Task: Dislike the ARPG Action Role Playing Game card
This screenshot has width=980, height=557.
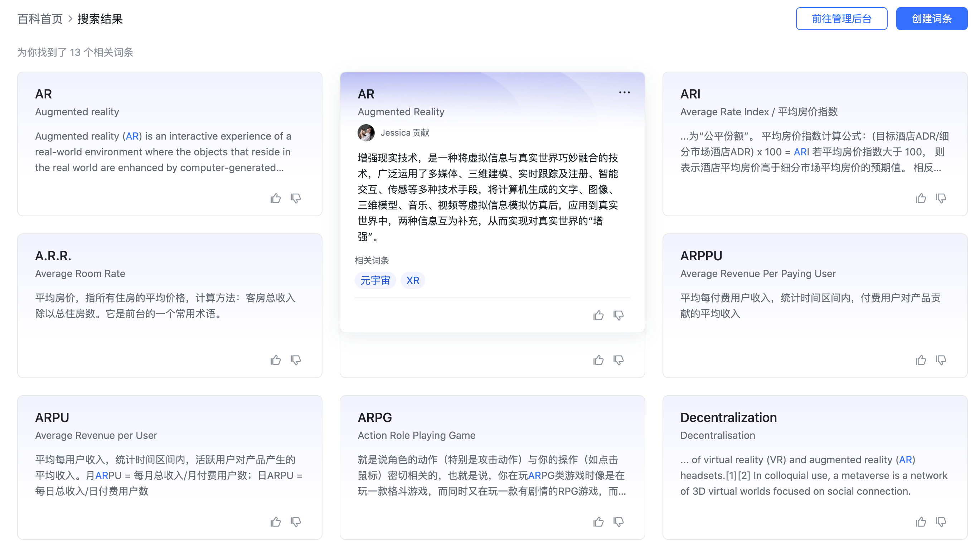Action: point(618,522)
